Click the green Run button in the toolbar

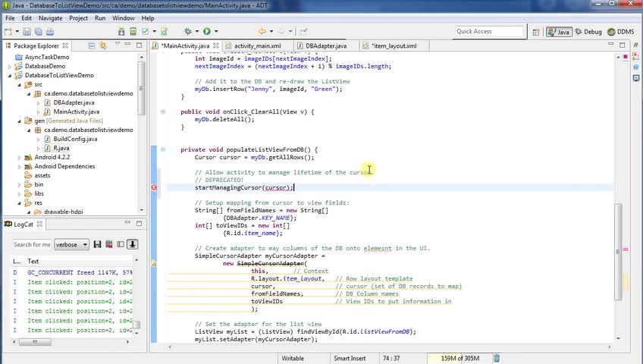pyautogui.click(x=206, y=32)
